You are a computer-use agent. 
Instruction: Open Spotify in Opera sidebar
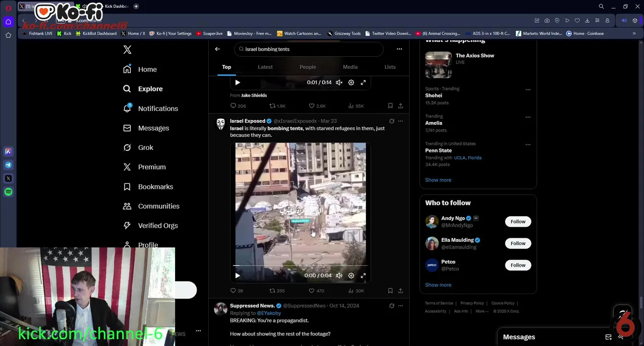8,192
